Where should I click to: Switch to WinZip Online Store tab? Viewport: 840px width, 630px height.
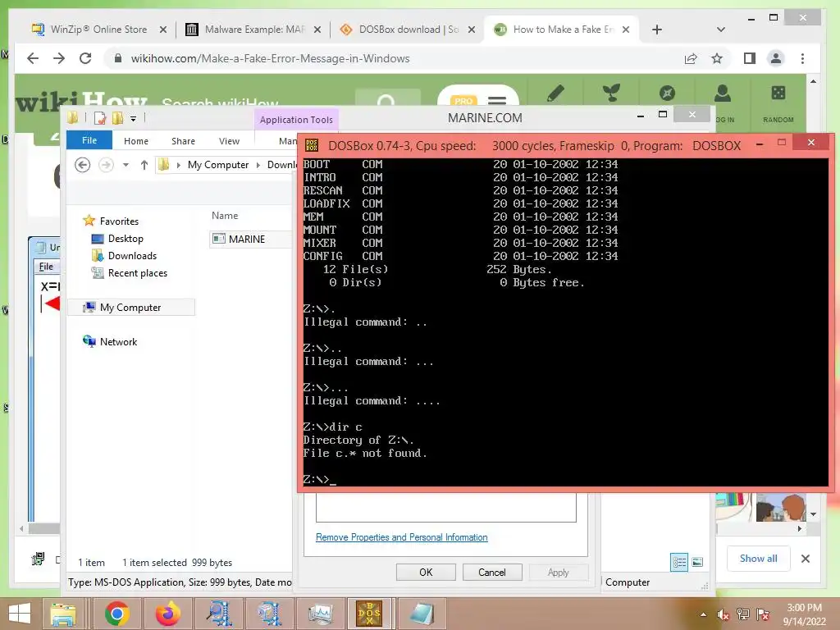pos(98,30)
